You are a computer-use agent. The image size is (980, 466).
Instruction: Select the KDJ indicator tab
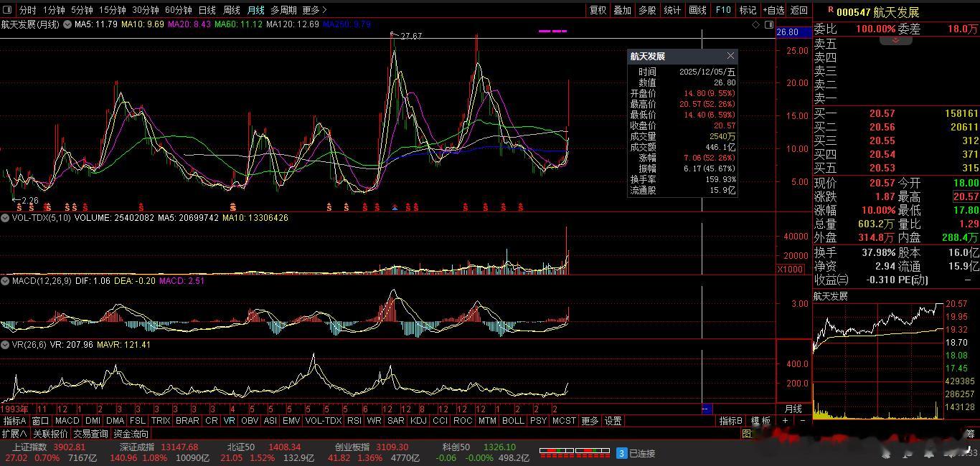[x=418, y=421]
